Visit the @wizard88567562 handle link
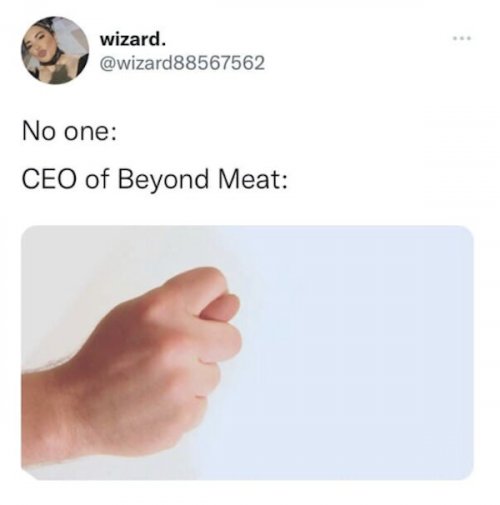The height and width of the screenshot is (505, 500). pyautogui.click(x=182, y=63)
